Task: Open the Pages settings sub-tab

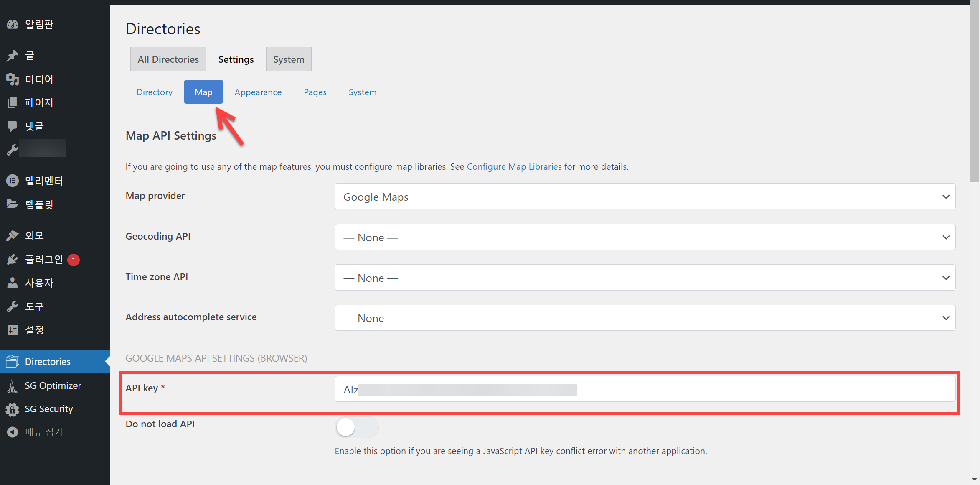Action: [315, 92]
